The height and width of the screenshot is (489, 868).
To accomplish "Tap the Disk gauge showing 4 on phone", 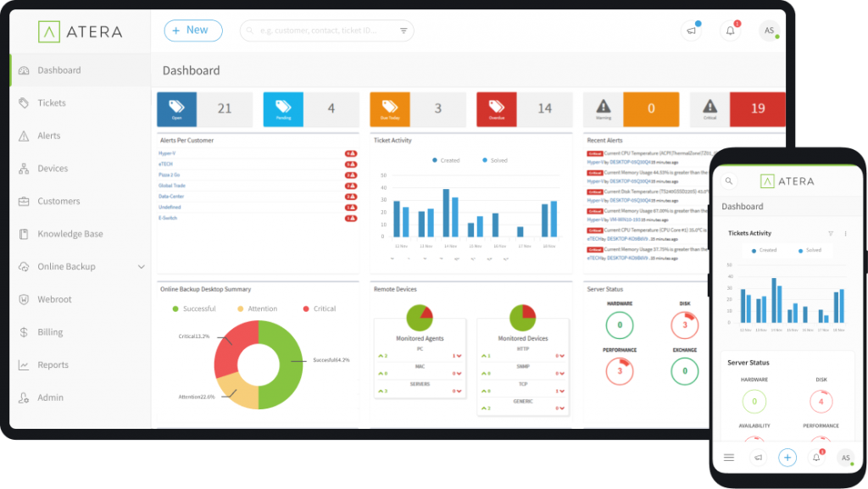I will (821, 402).
